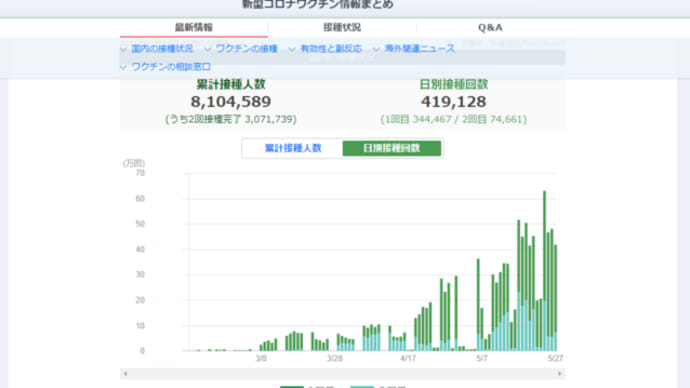Click chart scrollbar left arrow
Image resolution: width=690 pixels, height=388 pixels.
125,373
